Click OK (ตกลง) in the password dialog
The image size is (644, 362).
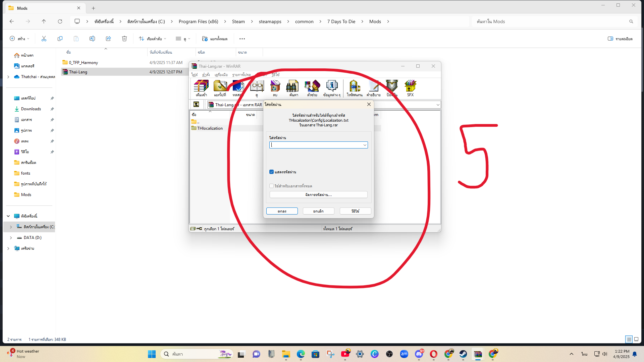[x=282, y=211]
